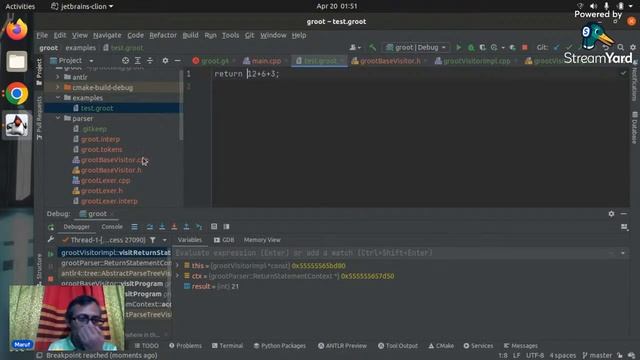The width and height of the screenshot is (640, 360).
Task: Open the Terminal tool window
Action: (x=227, y=346)
